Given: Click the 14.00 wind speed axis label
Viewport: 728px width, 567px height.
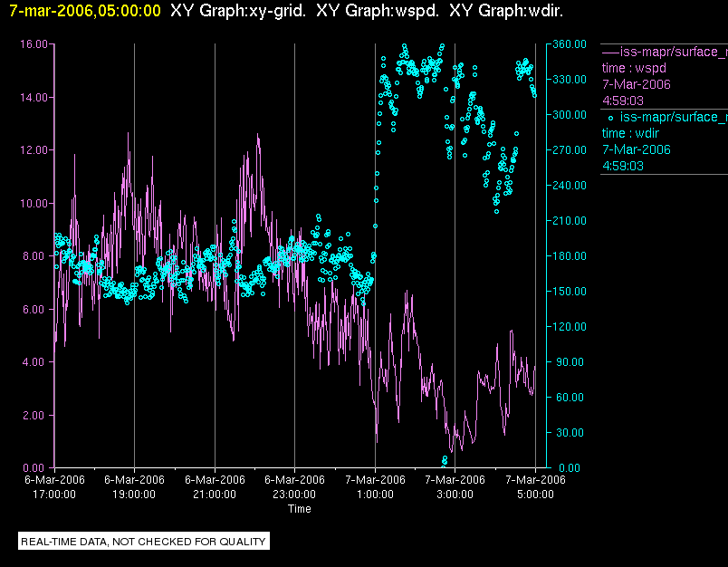Looking at the screenshot, I should click(x=34, y=98).
